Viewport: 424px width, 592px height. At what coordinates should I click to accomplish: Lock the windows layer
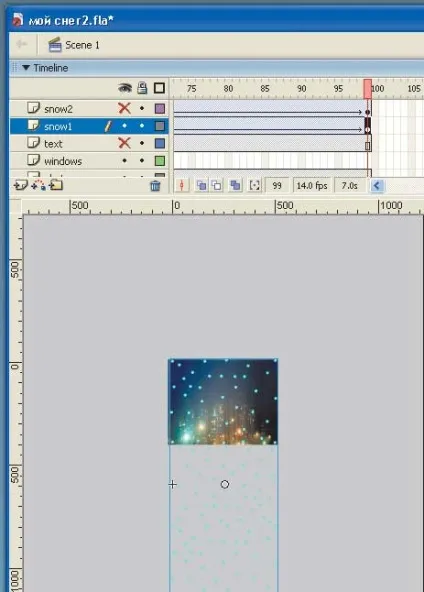(142, 160)
